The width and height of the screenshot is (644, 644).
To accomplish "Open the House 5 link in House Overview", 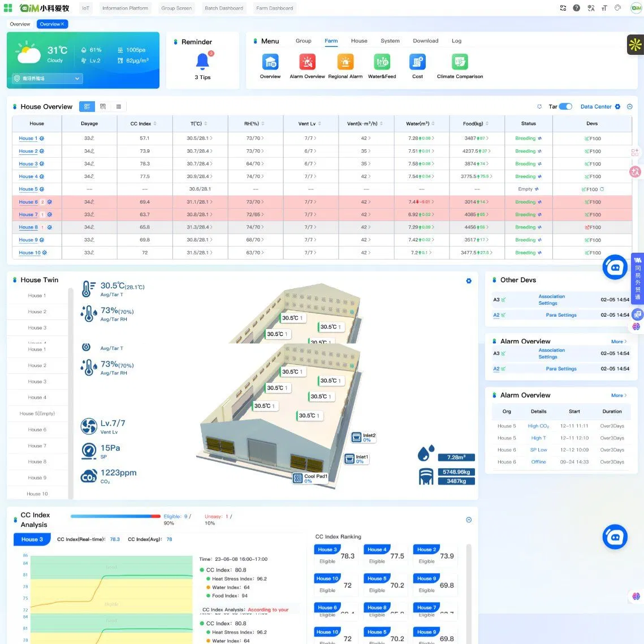I will [x=29, y=189].
